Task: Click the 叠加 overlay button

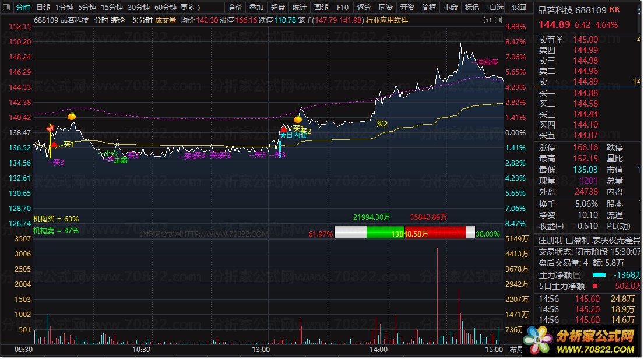Action: [256, 8]
